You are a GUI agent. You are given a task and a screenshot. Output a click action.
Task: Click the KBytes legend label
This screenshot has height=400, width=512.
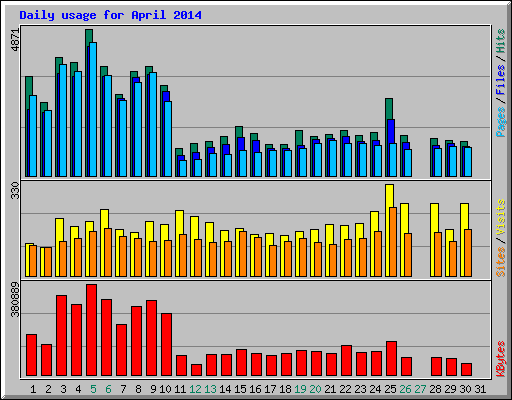500,359
